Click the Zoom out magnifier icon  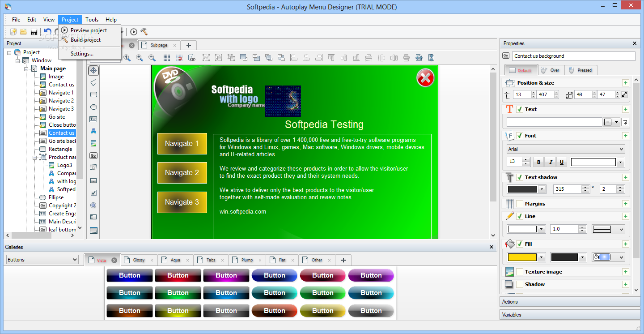152,58
